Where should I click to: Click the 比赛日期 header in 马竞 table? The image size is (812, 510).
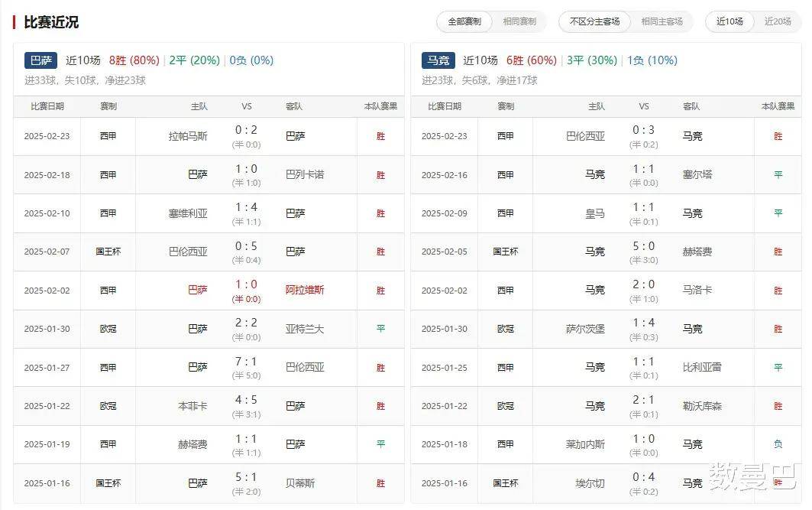[x=445, y=106]
